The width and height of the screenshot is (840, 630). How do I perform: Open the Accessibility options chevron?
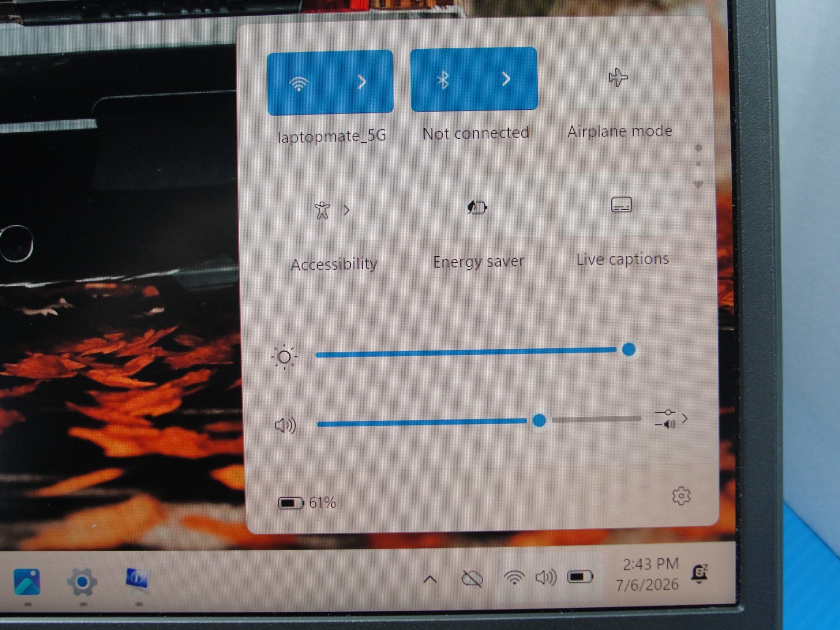(x=346, y=211)
